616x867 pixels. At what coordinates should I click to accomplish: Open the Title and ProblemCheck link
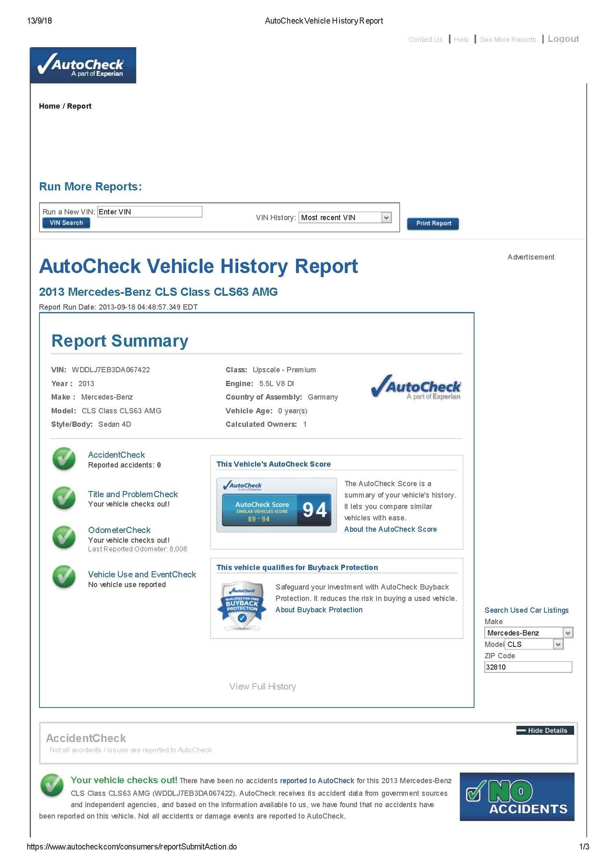click(x=133, y=494)
